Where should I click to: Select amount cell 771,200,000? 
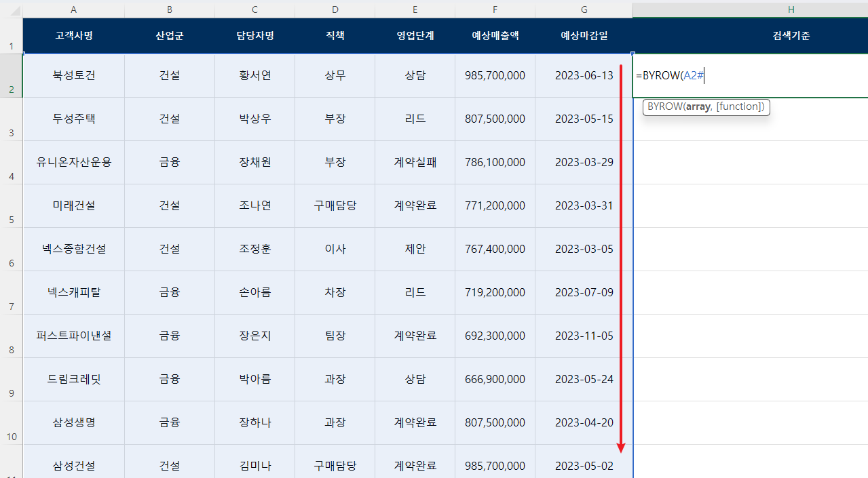(x=495, y=205)
